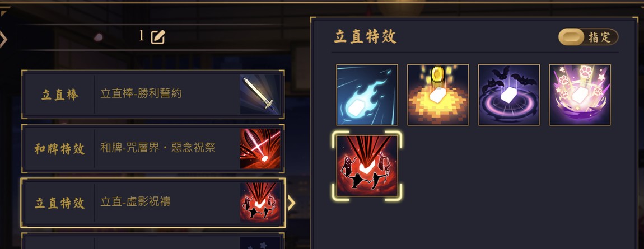Image resolution: width=644 pixels, height=249 pixels.
Task: Select the blue flame riichi effect
Action: tap(367, 95)
